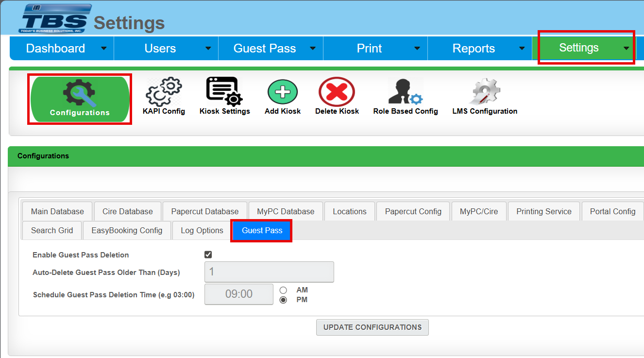Click the Settings page title text
Viewport: 644px width, 358px height.
(x=129, y=23)
